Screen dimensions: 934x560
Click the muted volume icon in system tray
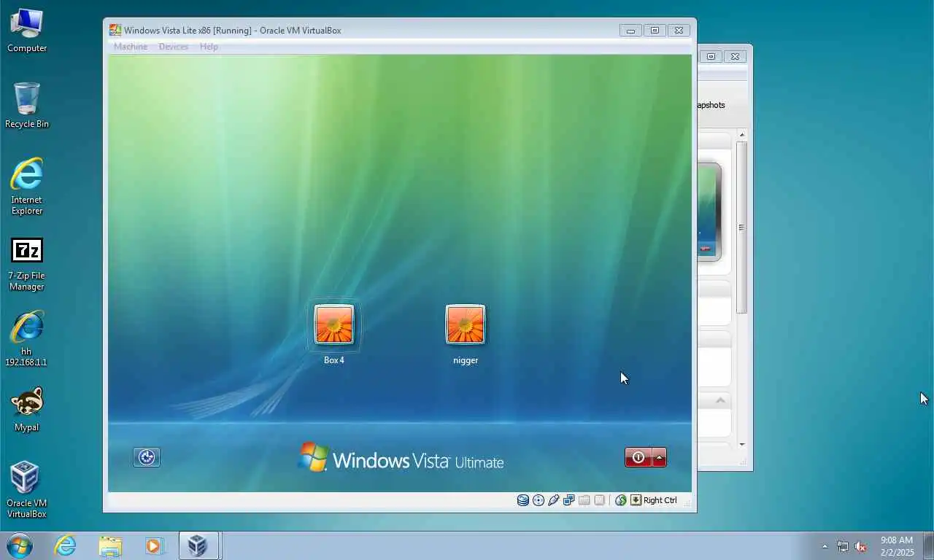click(860, 546)
